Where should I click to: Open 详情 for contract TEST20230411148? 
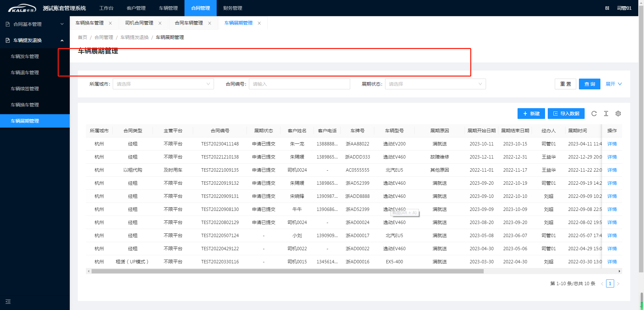[x=612, y=144]
